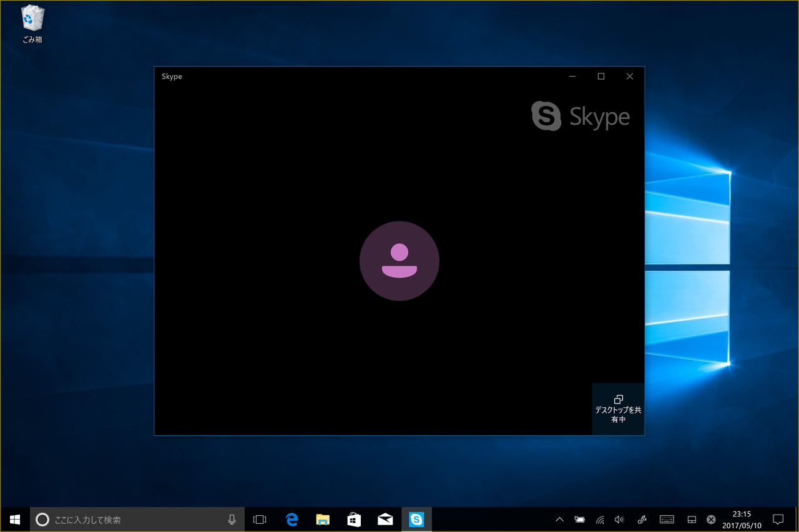Toggle the touchpad settings tray icon
The image size is (799, 532).
[691, 519]
